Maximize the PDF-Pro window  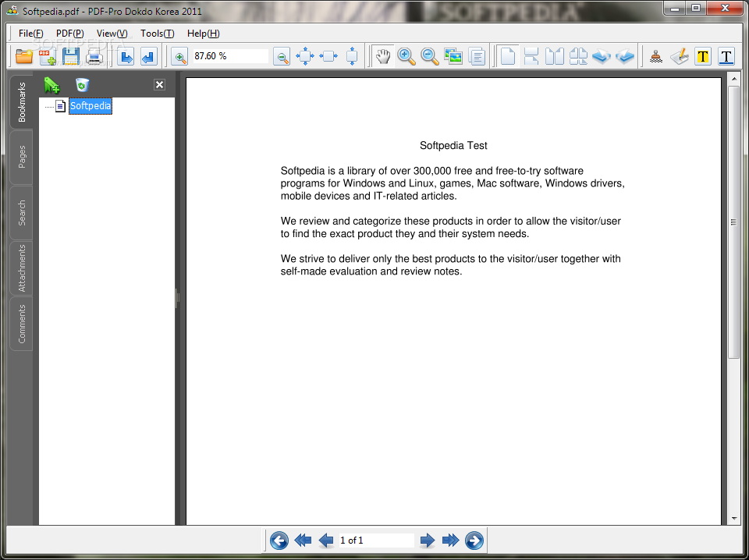tap(696, 8)
